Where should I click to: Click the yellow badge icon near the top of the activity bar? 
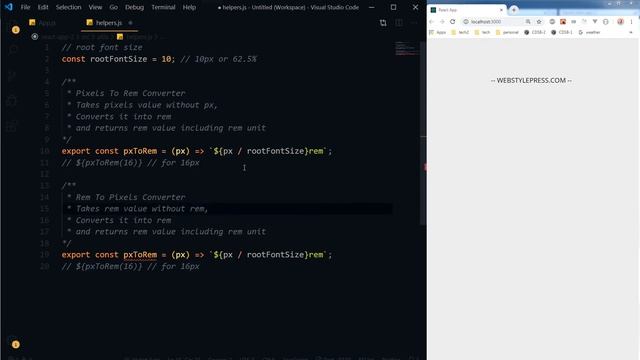pos(16,30)
